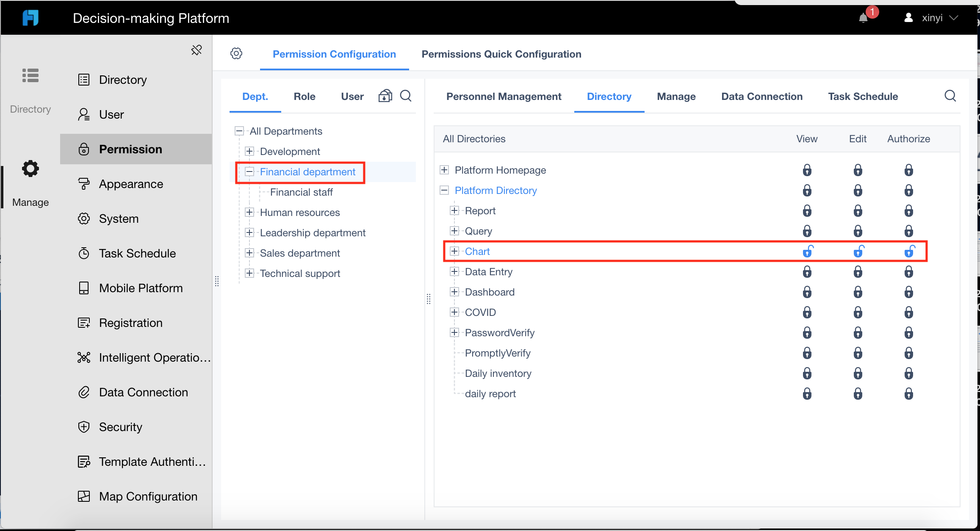This screenshot has width=980, height=531.
Task: Select the COVID directory row
Action: pyautogui.click(x=480, y=313)
